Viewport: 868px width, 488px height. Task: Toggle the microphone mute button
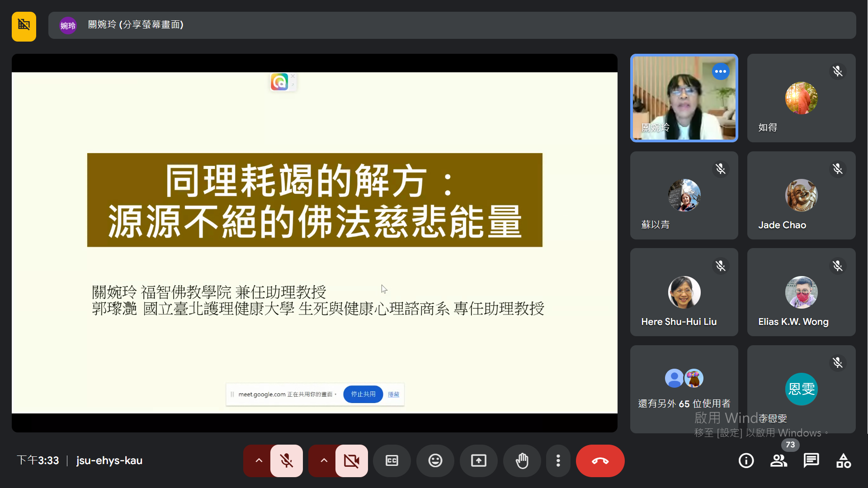click(286, 460)
